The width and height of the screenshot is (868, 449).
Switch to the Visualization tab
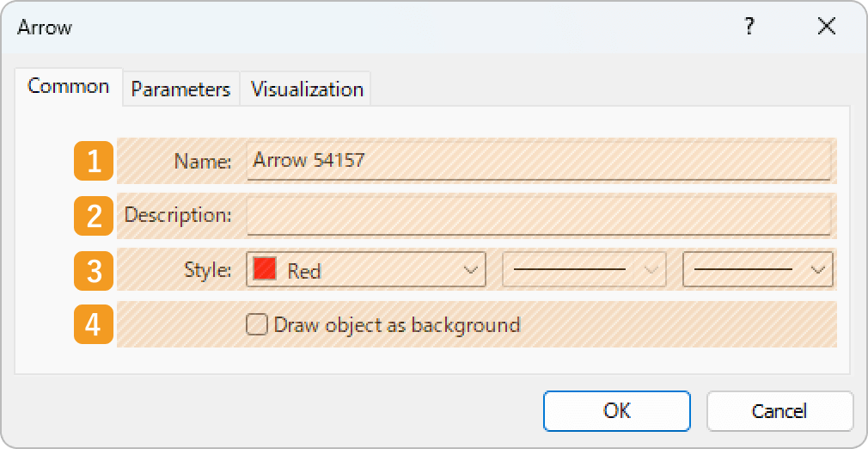[307, 89]
